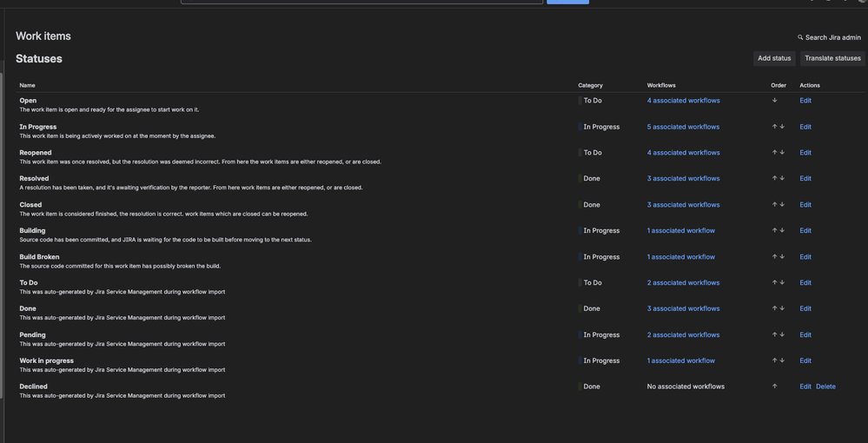The image size is (868, 443).
Task: Edit the Done status
Action: pos(805,308)
